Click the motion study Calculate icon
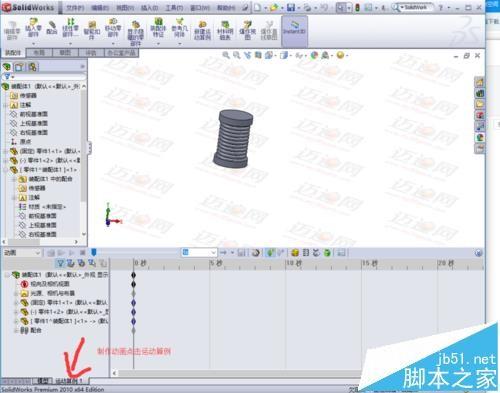 (51, 253)
